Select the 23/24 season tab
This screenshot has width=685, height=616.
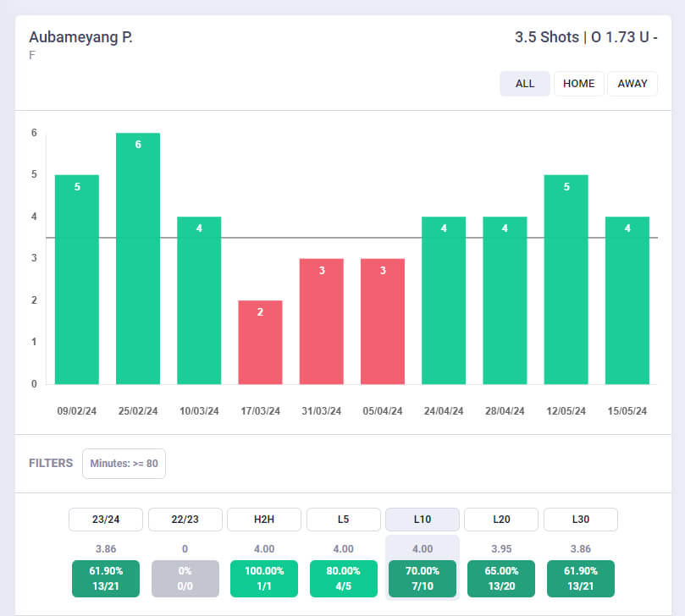106,519
